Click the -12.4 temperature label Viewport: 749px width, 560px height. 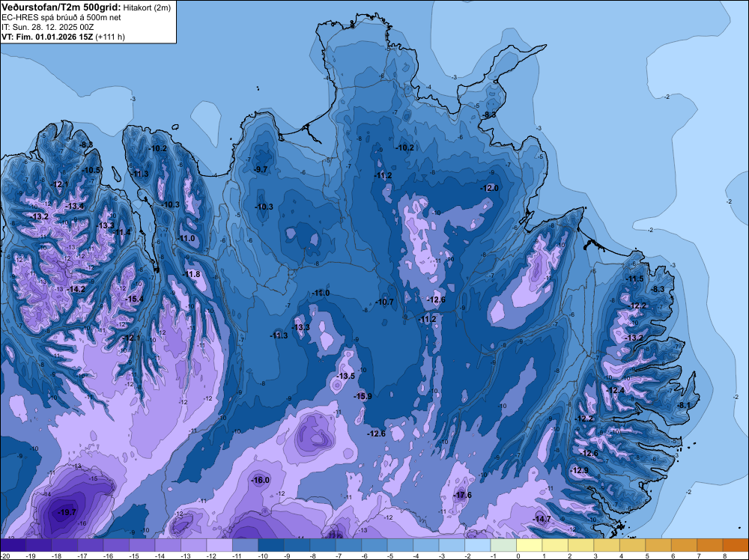615,390
